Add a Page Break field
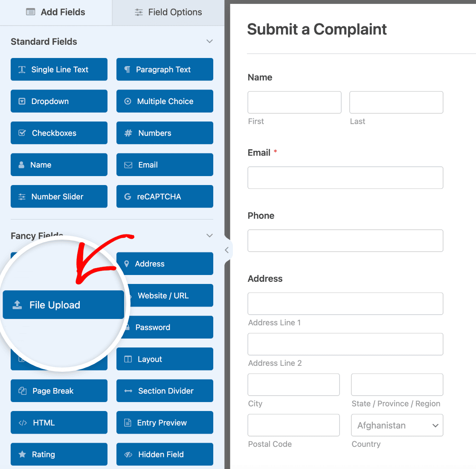 click(x=59, y=391)
